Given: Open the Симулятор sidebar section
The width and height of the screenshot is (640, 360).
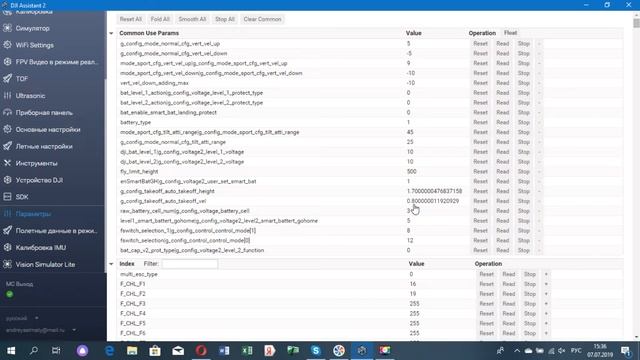Looking at the screenshot, I should pyautogui.click(x=32, y=28).
